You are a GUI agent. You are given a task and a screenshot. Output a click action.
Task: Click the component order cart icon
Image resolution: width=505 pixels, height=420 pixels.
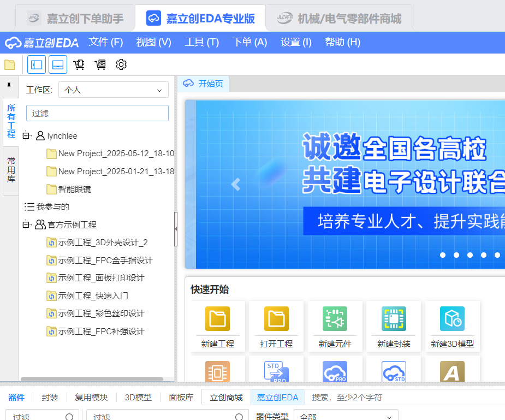click(x=79, y=65)
